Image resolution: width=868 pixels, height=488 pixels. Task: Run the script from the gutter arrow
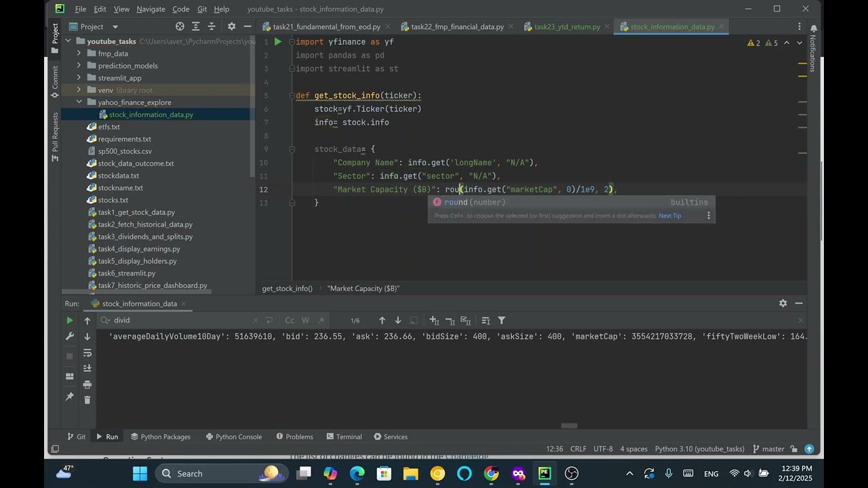[x=278, y=42]
